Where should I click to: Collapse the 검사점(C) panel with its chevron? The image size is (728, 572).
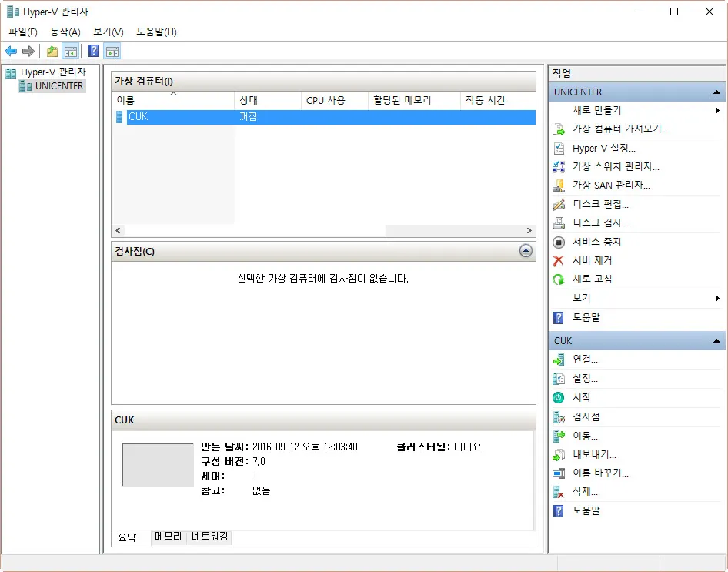(526, 251)
